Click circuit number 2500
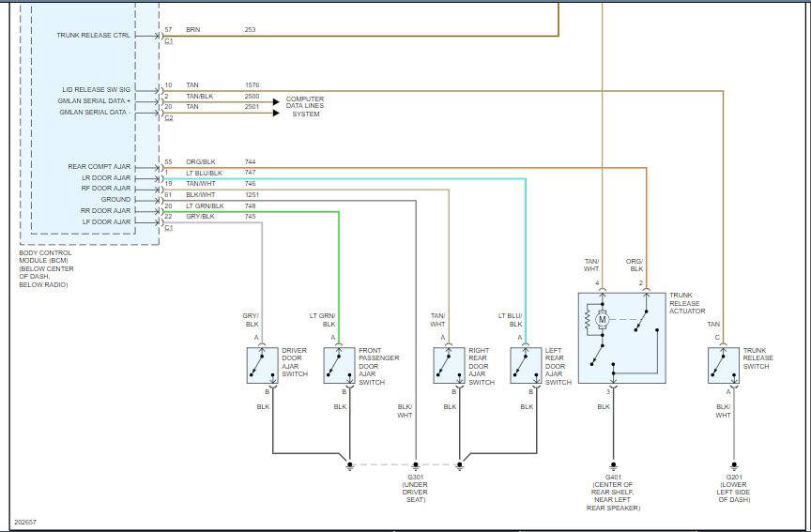The width and height of the screenshot is (811, 532). 252,96
